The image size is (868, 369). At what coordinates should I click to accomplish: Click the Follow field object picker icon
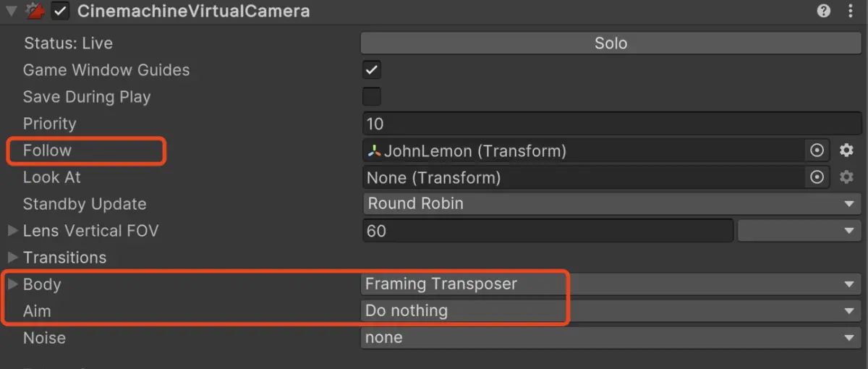pos(817,150)
